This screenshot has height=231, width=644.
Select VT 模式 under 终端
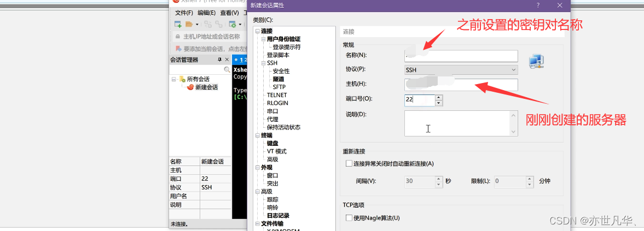click(x=277, y=151)
